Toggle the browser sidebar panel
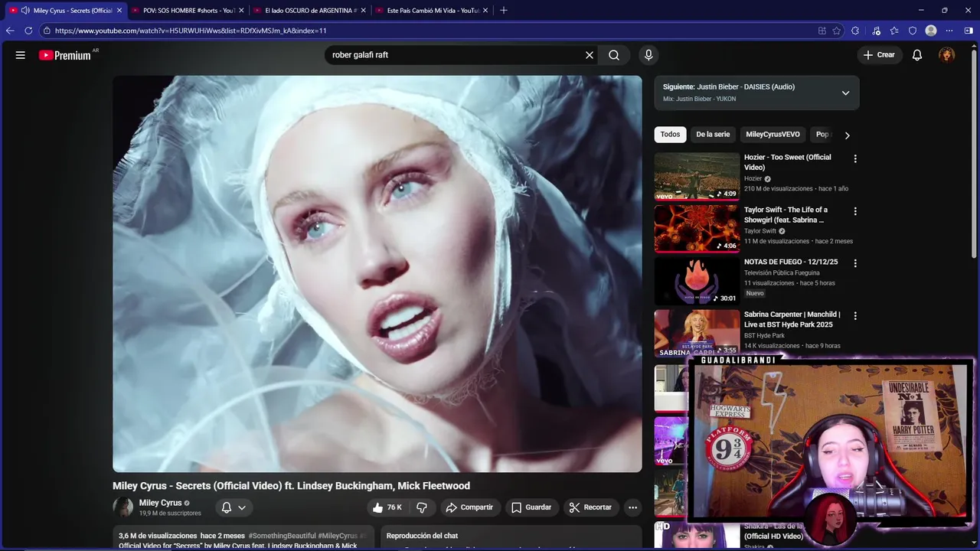This screenshot has height=551, width=980. [969, 31]
